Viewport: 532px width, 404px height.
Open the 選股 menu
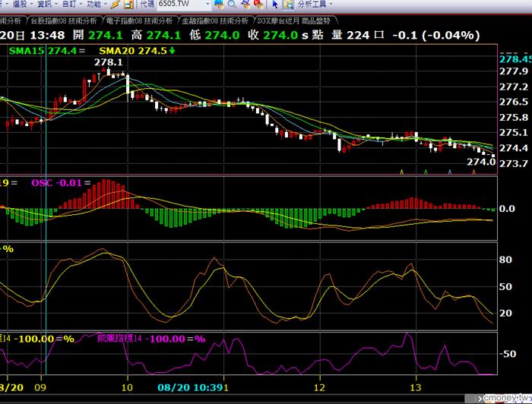pyautogui.click(x=22, y=5)
